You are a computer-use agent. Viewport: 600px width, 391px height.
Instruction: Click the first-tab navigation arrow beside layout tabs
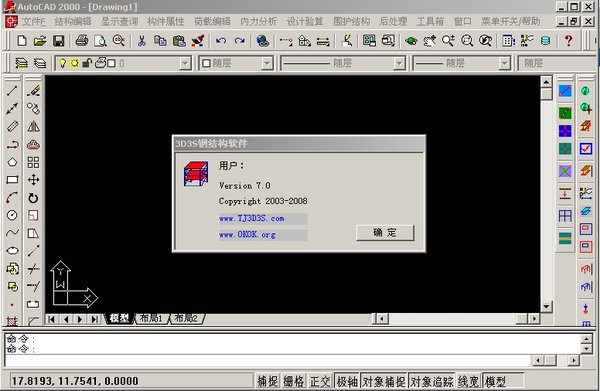click(52, 319)
